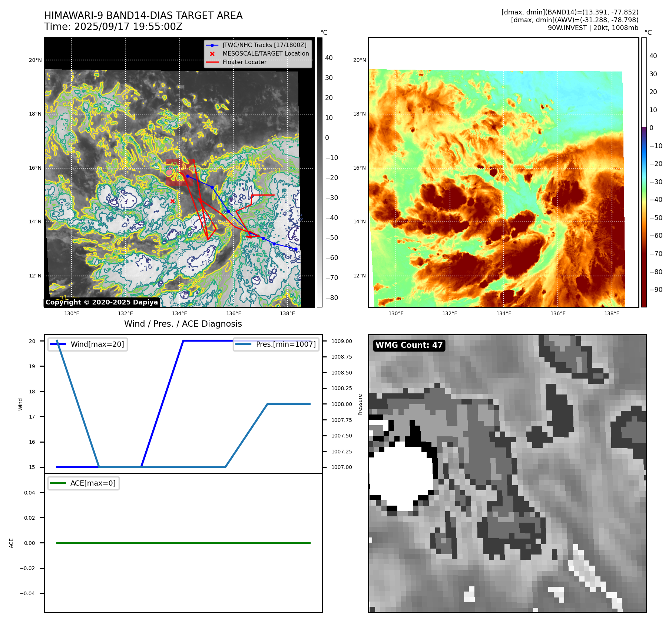Select the Time 2025/09/17 19:55:00Z text

click(x=113, y=27)
